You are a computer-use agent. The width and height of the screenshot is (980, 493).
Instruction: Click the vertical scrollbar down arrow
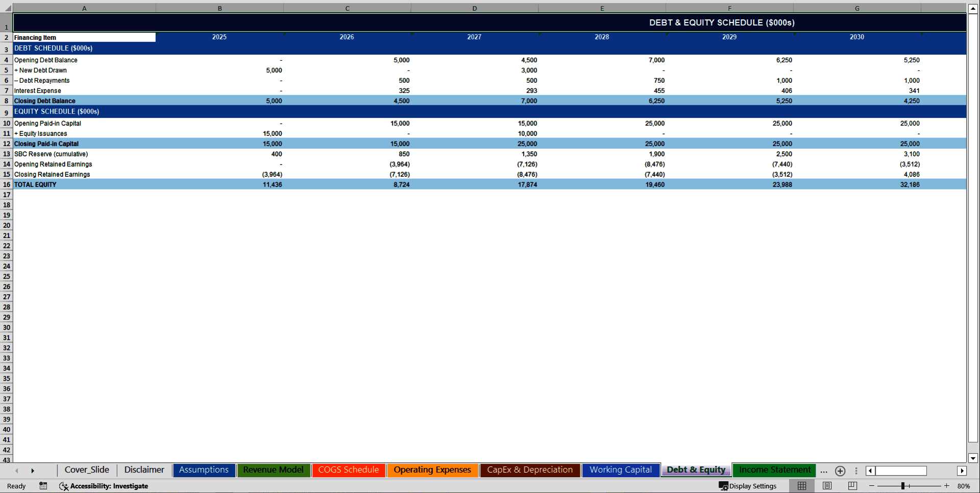click(974, 458)
